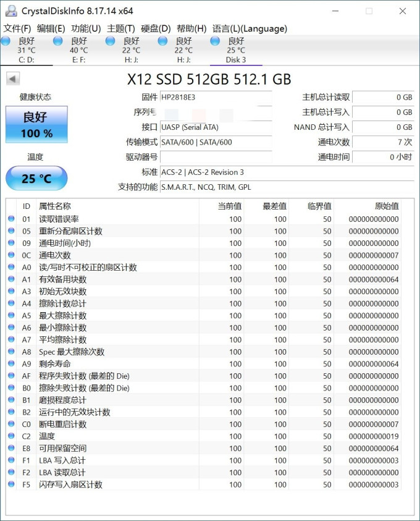420x521 pixels.
Task: Click the 主机总计写入 value 0 GB
Action: (x=383, y=112)
